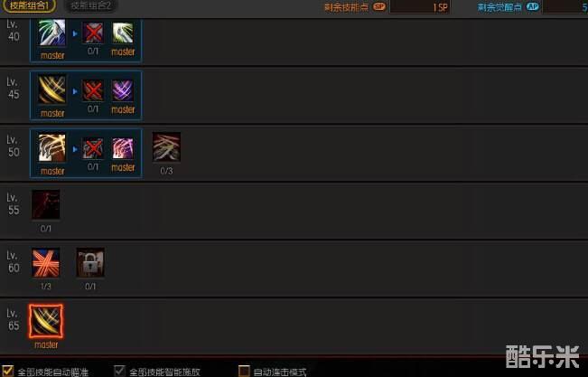Select the dark red Lv. 55 skill icon
The width and height of the screenshot is (588, 377).
coord(46,204)
